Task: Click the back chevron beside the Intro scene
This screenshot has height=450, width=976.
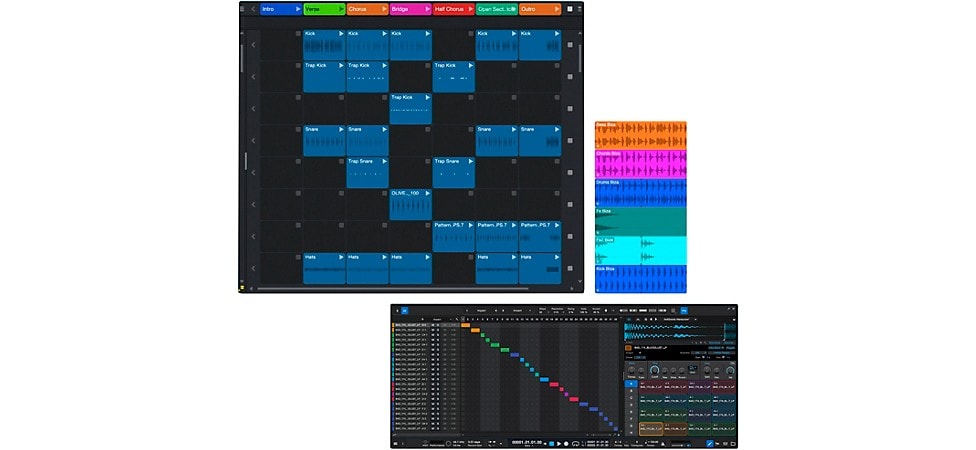Action: point(253,9)
